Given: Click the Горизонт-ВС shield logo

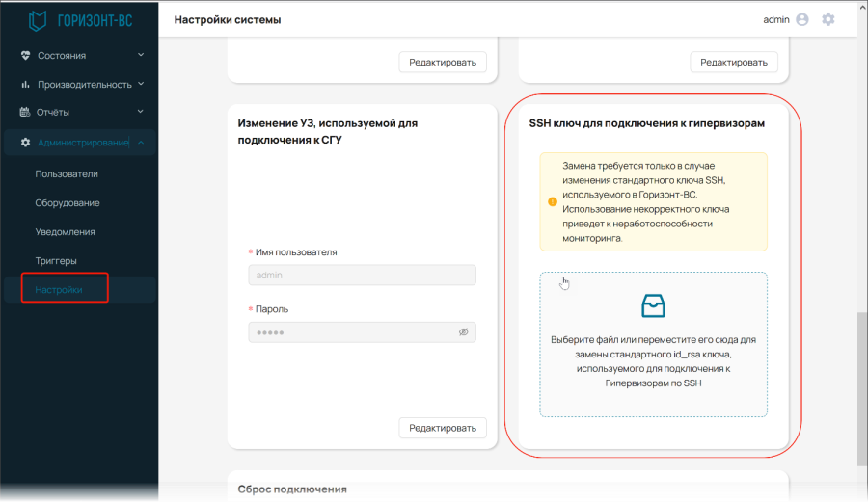Looking at the screenshot, I should (x=37, y=21).
